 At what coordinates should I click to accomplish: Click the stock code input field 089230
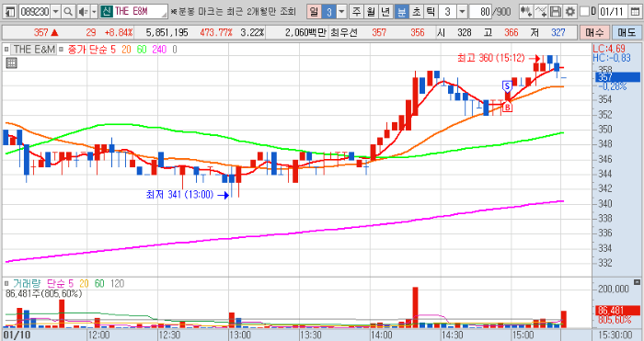click(x=35, y=12)
